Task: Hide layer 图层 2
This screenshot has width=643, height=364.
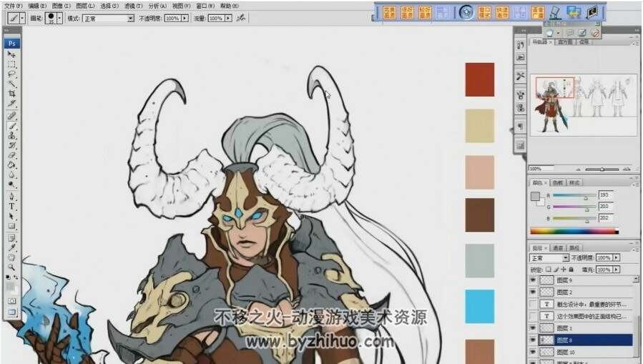Action: coord(533,292)
